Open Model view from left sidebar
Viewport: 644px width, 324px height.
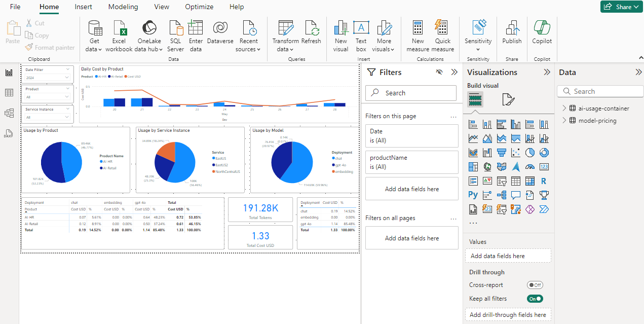(x=9, y=113)
